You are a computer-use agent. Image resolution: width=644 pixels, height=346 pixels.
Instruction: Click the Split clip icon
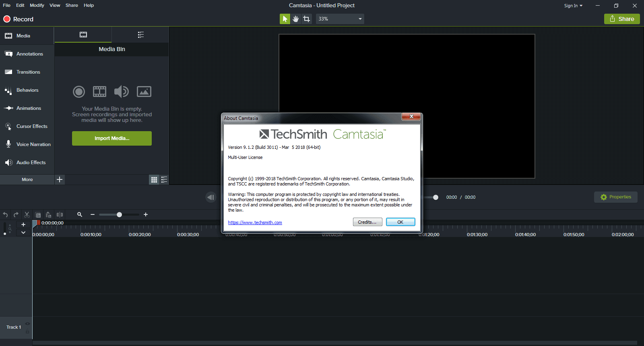coord(60,215)
